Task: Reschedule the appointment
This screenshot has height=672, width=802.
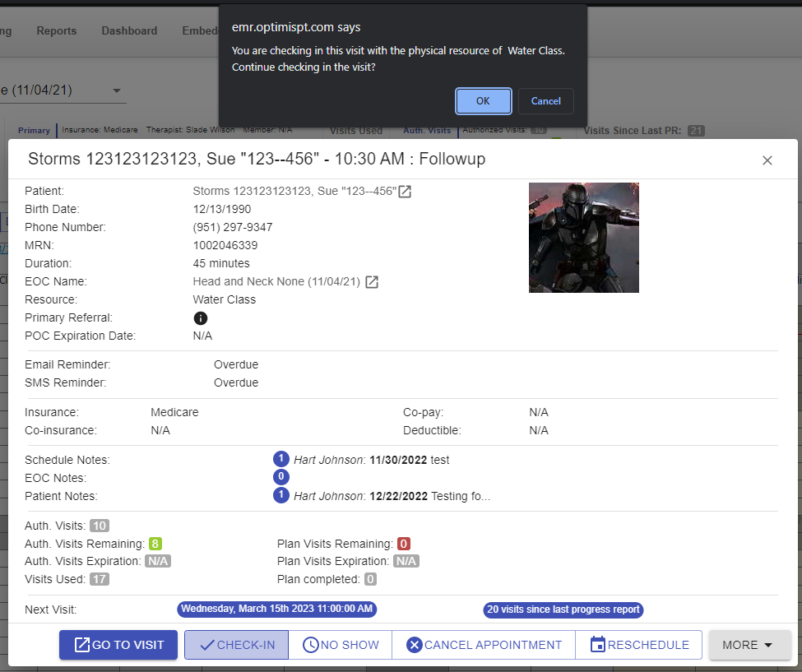Action: pos(639,645)
